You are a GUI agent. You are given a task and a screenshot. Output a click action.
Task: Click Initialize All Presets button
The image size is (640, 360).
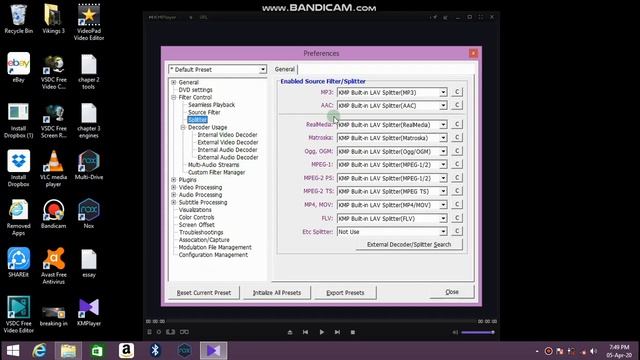[277, 293]
